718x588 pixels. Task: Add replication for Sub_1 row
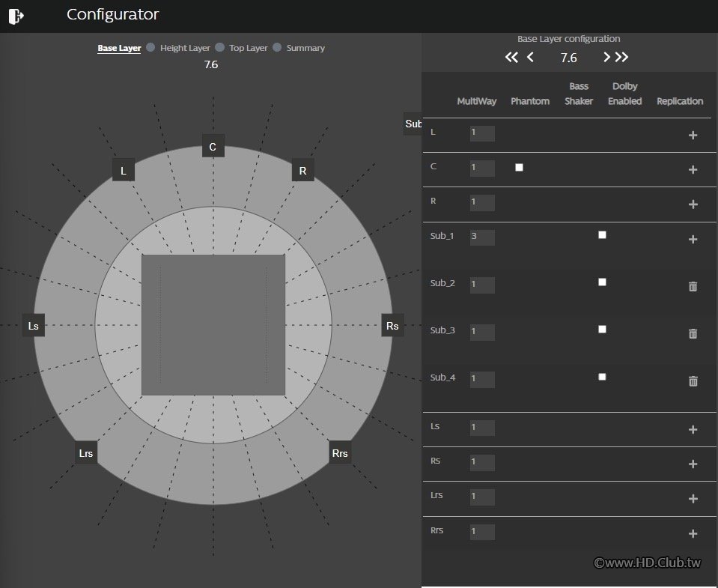tap(693, 239)
